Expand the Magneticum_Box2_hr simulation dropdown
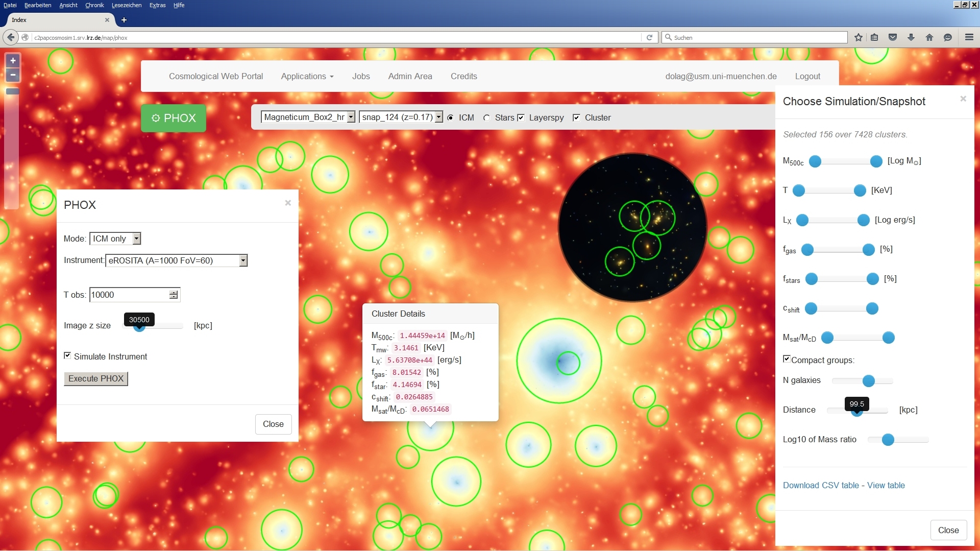 click(x=308, y=117)
